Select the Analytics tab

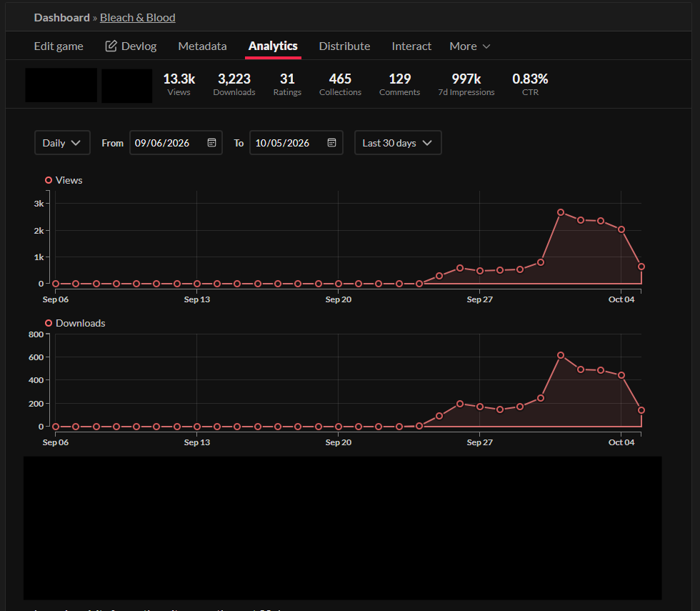[273, 46]
